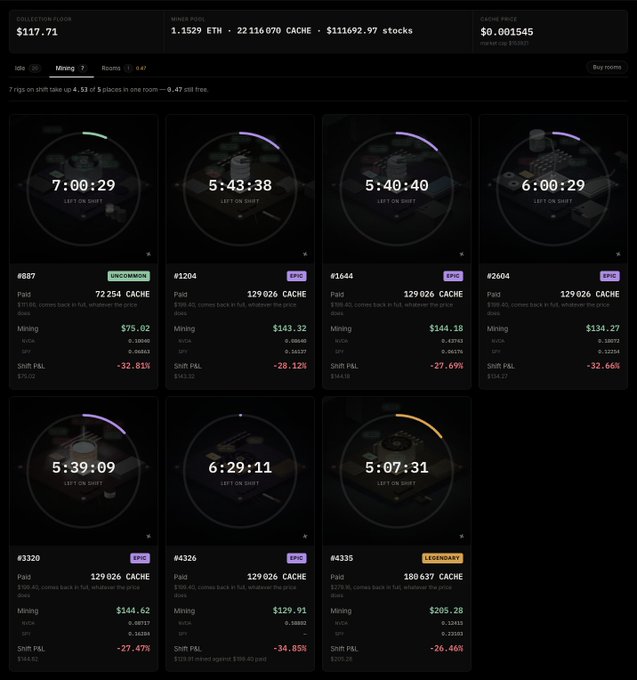Click the EPIC badge on rig #2604
This screenshot has height=680, width=637.
click(x=610, y=276)
